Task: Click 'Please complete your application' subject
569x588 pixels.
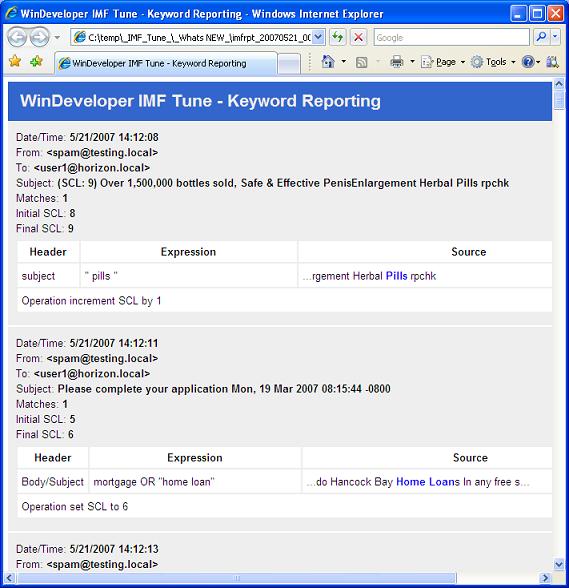Action: 224,389
